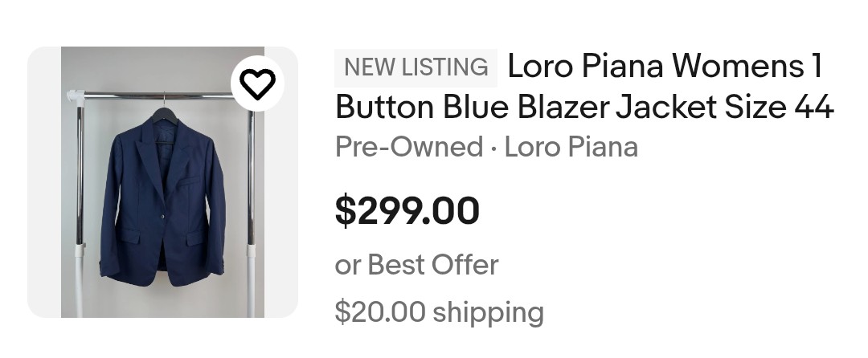Click the Pre-Owned condition label
868x358 pixels.
[x=408, y=147]
